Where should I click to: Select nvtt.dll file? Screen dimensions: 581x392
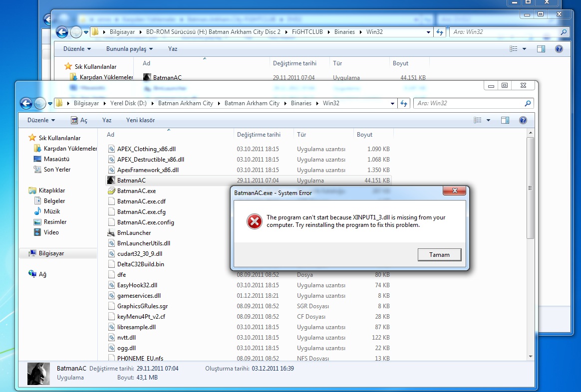[126, 338]
